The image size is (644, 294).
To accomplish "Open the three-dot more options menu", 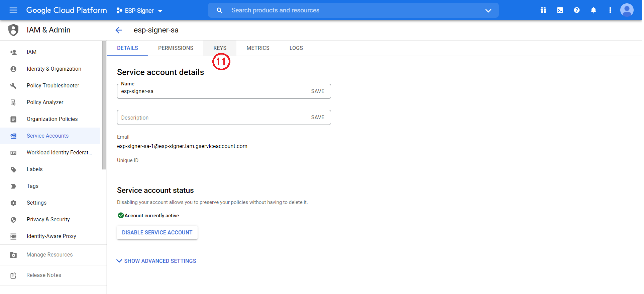I will 610,10.
